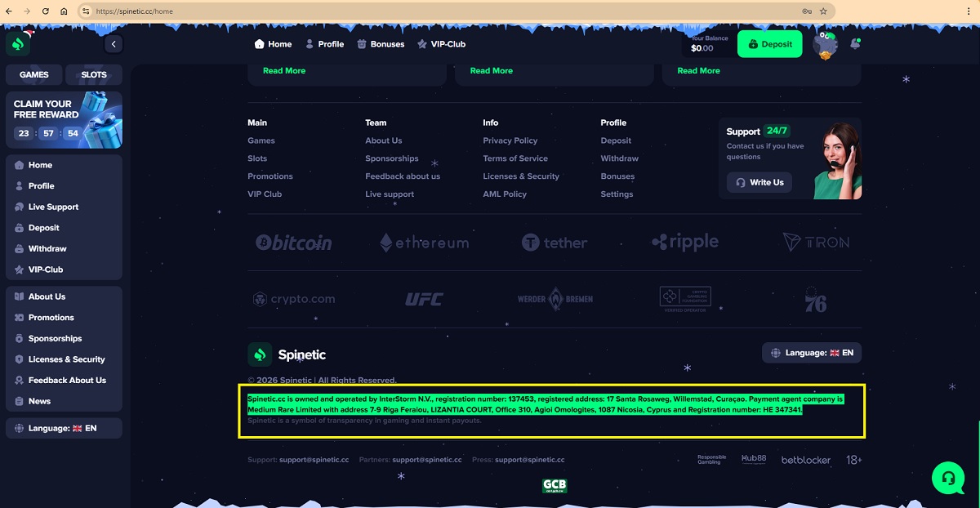Go to VIP-Club in top navigation
980x508 pixels.
tap(441, 44)
